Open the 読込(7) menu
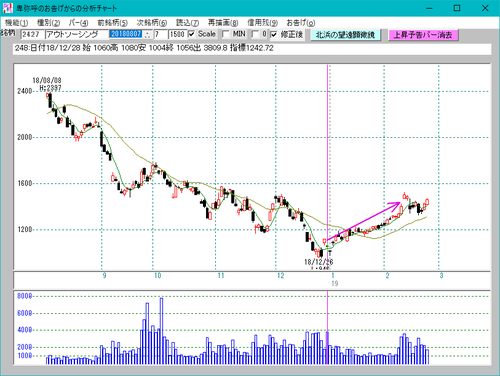This screenshot has width=500, height=376. coord(187,23)
